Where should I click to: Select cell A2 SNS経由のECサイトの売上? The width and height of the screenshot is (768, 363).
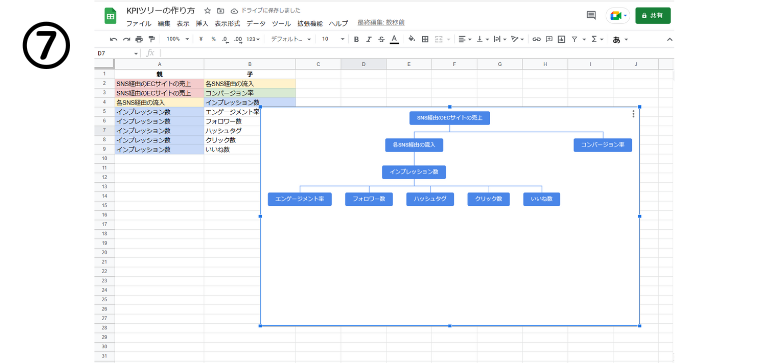(159, 83)
